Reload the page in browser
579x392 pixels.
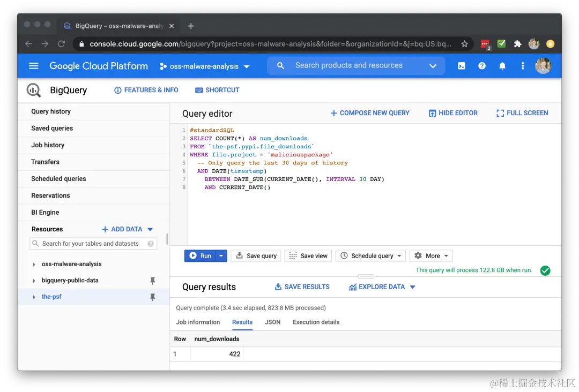pos(61,44)
